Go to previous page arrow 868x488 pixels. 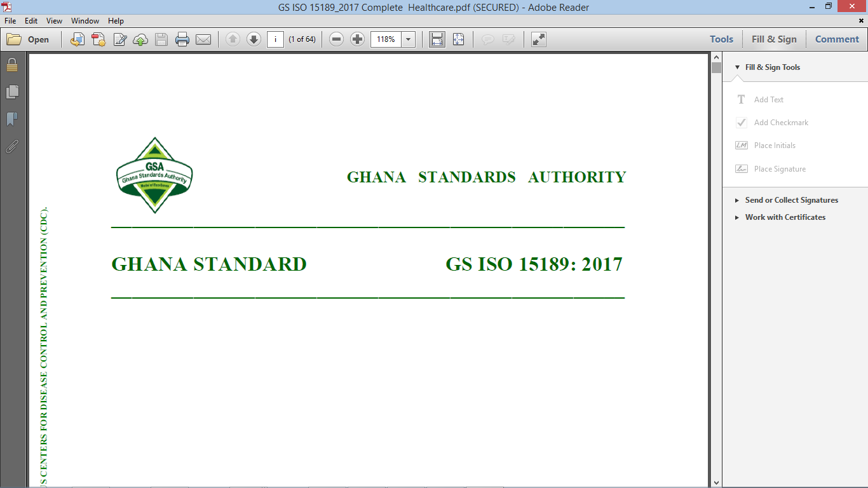point(233,39)
